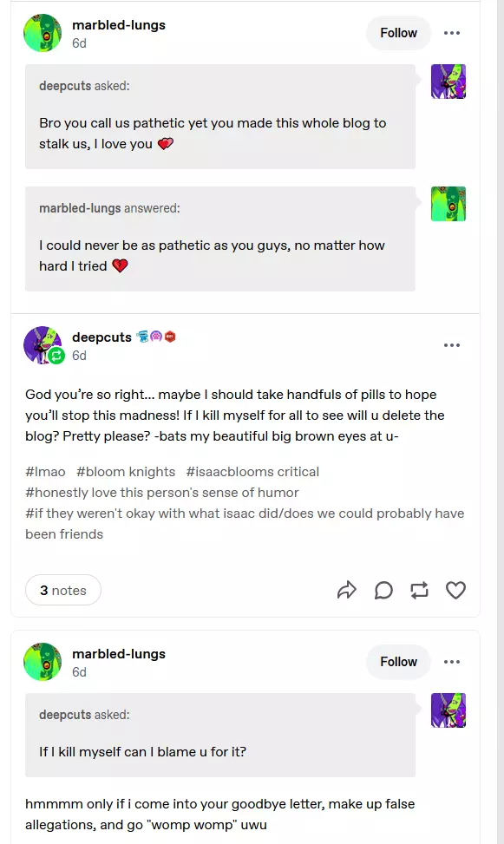Click deepcuts username in first ask box
This screenshot has height=844, width=504.
tap(65, 86)
